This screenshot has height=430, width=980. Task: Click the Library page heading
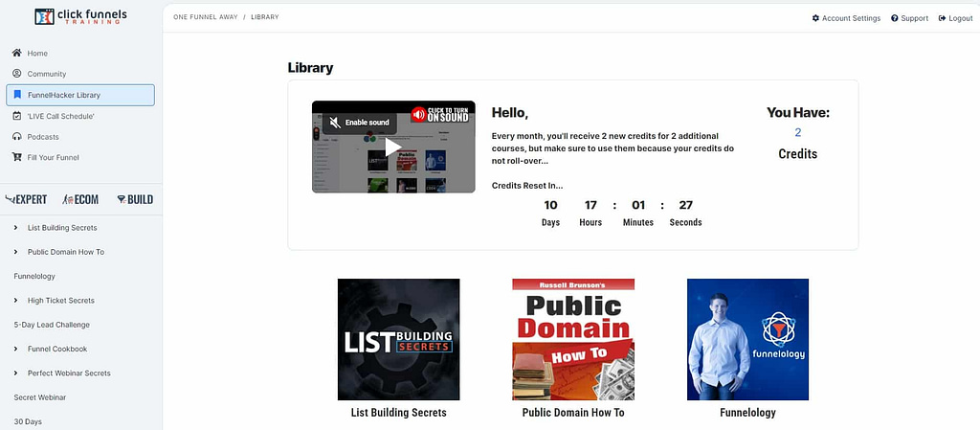311,67
